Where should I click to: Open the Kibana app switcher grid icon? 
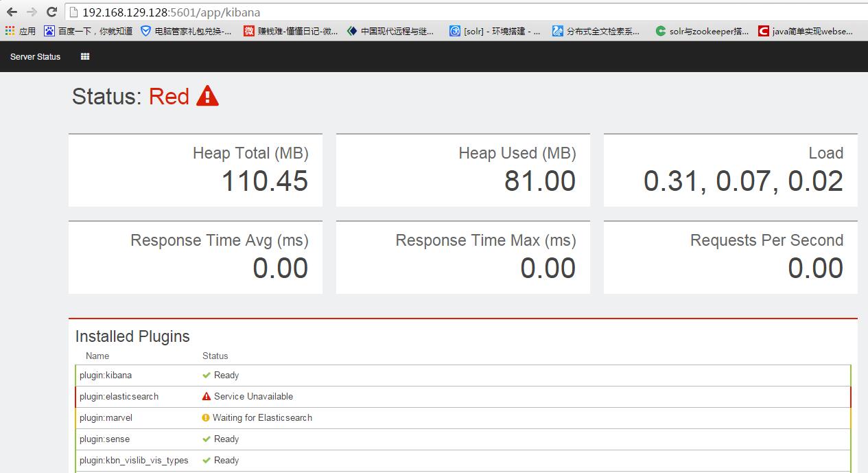[85, 57]
